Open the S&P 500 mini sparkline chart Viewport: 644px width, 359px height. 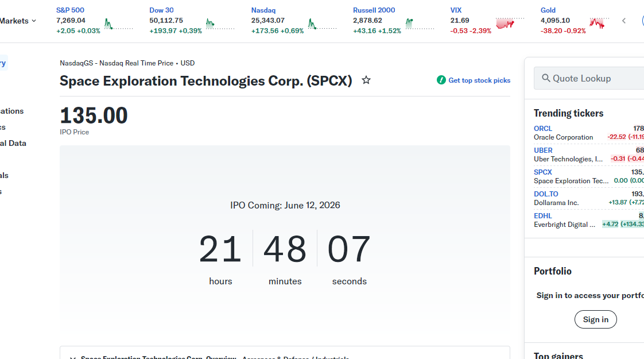[x=119, y=24]
